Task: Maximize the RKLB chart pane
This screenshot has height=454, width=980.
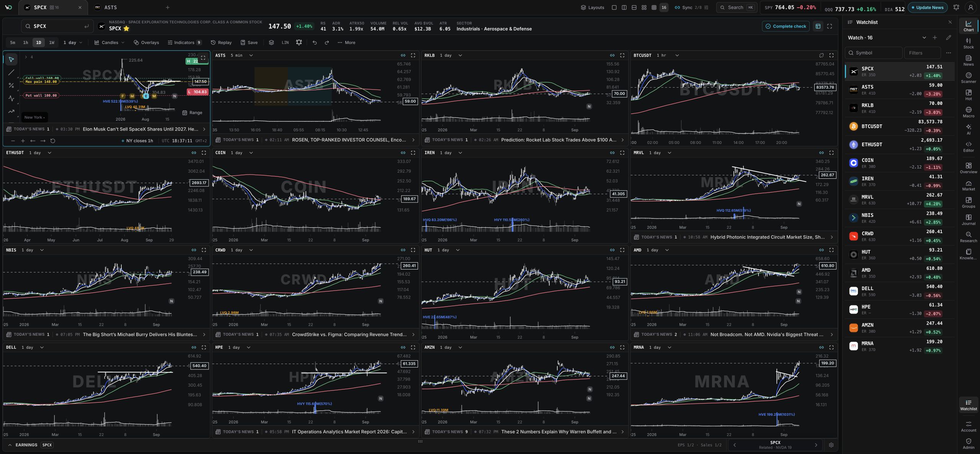Action: 622,56
